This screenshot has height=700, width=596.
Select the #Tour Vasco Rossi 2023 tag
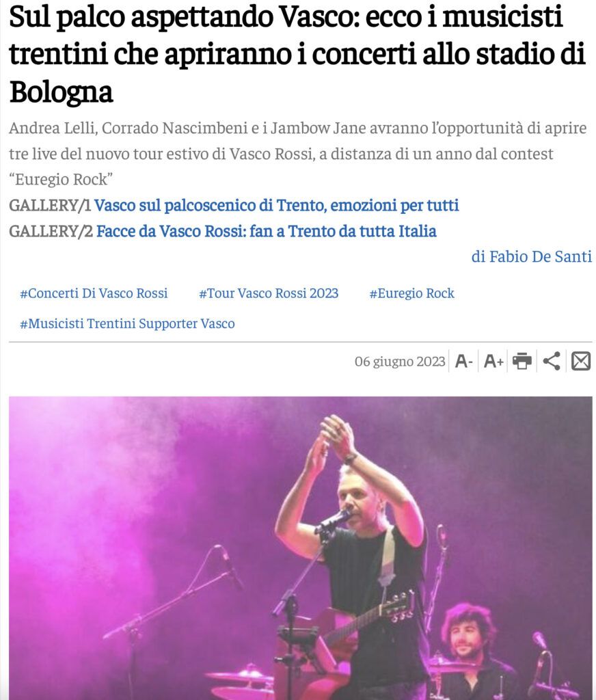pos(269,293)
